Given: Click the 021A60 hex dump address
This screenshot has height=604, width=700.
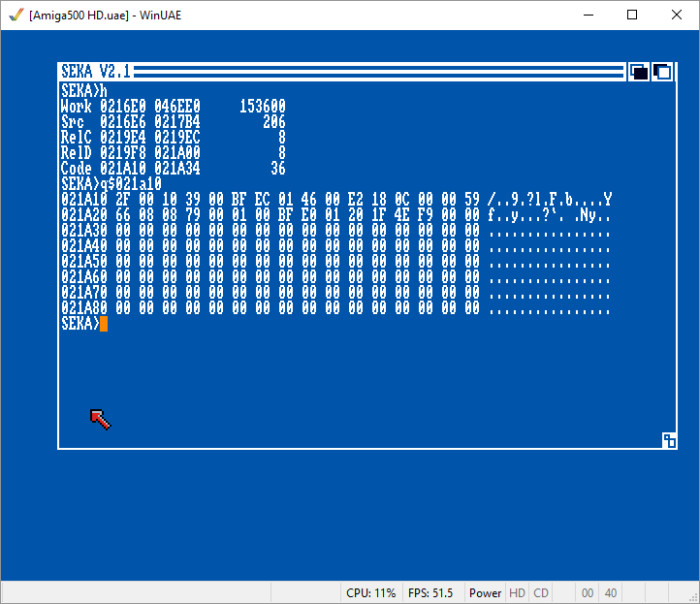Looking at the screenshot, I should pyautogui.click(x=84, y=276).
